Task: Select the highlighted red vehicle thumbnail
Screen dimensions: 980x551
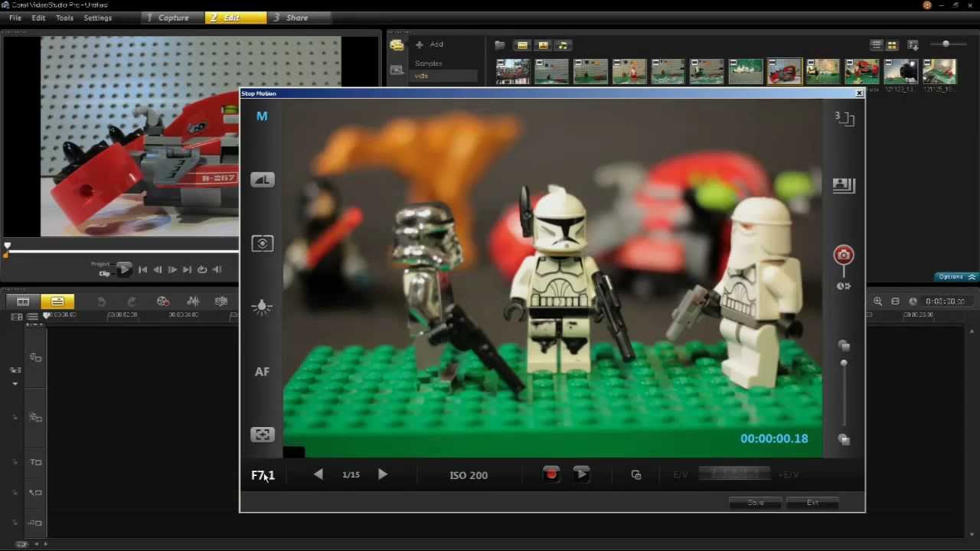Action: tap(784, 72)
